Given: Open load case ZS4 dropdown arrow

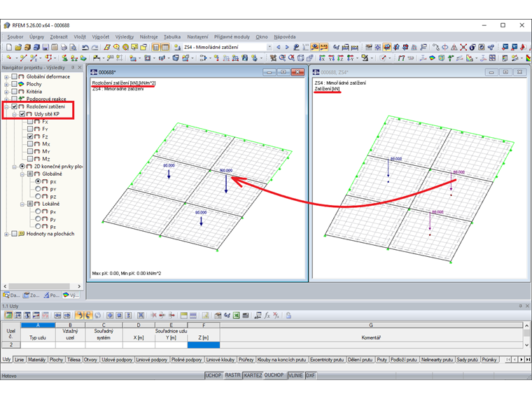Looking at the screenshot, I should (x=269, y=47).
